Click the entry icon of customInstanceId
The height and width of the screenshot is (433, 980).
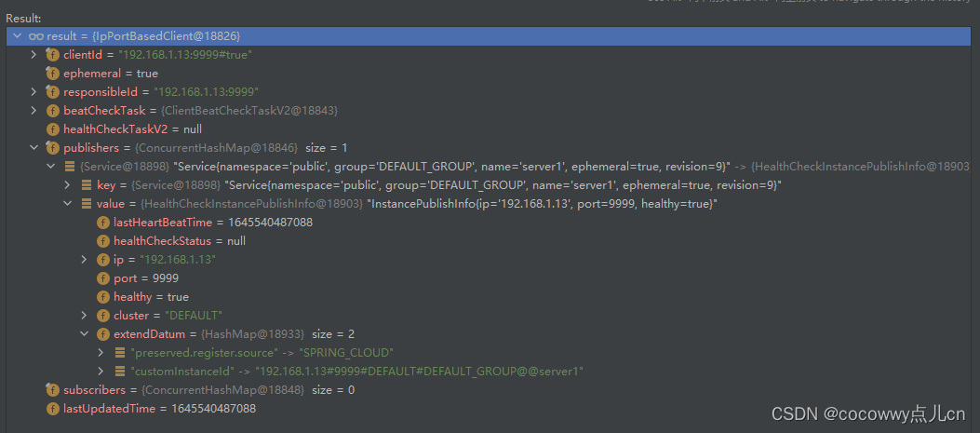(x=120, y=371)
